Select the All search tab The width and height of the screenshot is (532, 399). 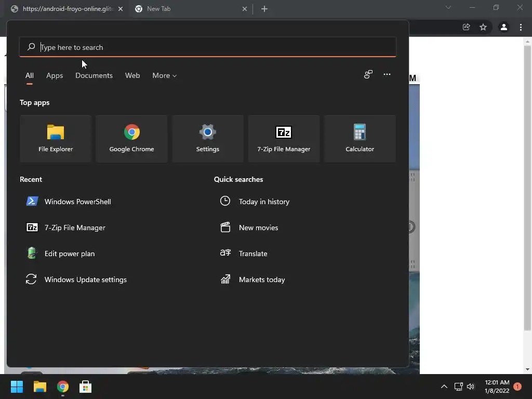(30, 75)
